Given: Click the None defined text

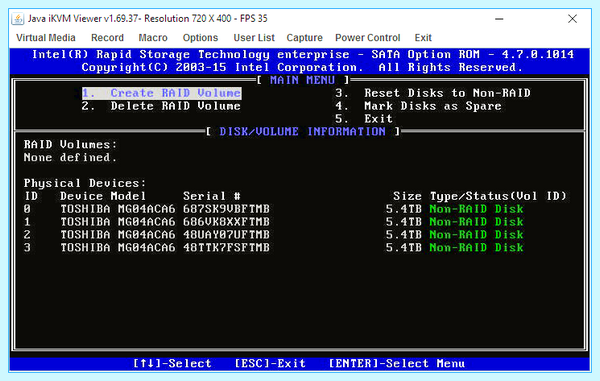Looking at the screenshot, I should pyautogui.click(x=70, y=158).
